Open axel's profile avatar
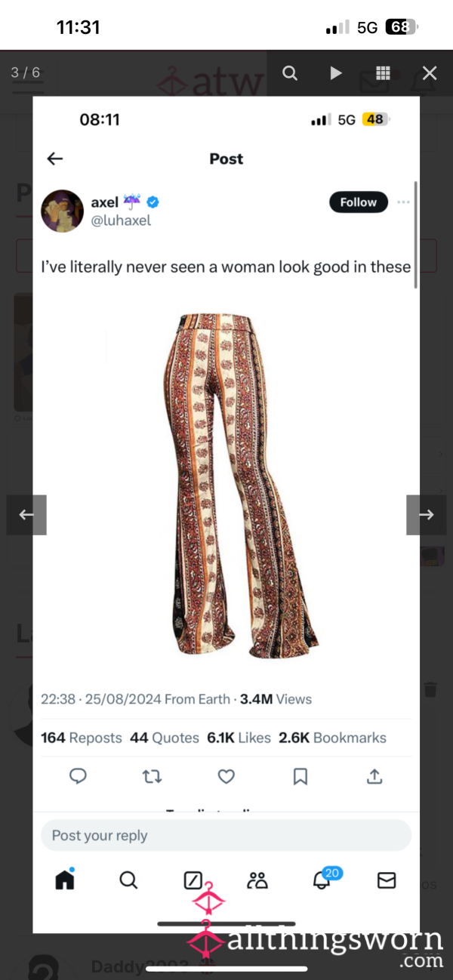Viewport: 453px width, 980px height. [x=62, y=211]
